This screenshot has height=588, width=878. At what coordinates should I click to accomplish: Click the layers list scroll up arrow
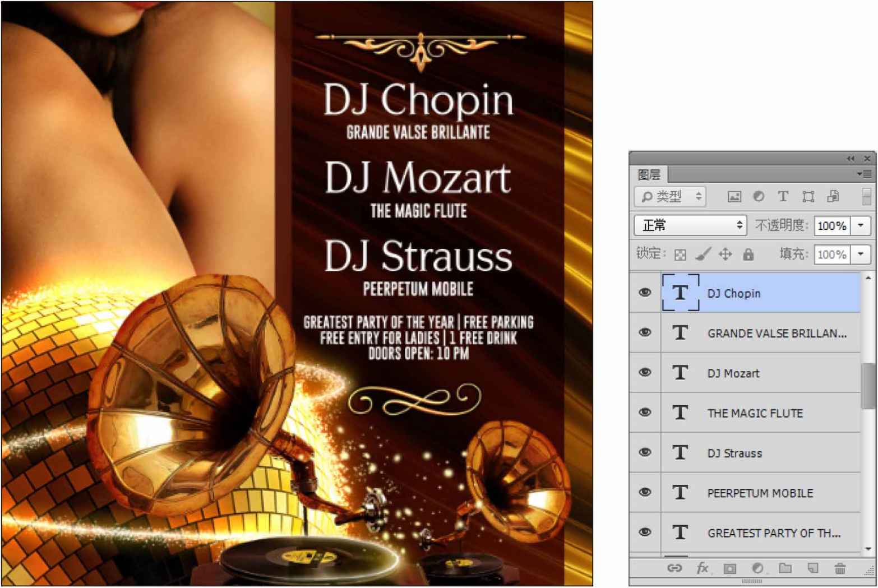point(868,277)
